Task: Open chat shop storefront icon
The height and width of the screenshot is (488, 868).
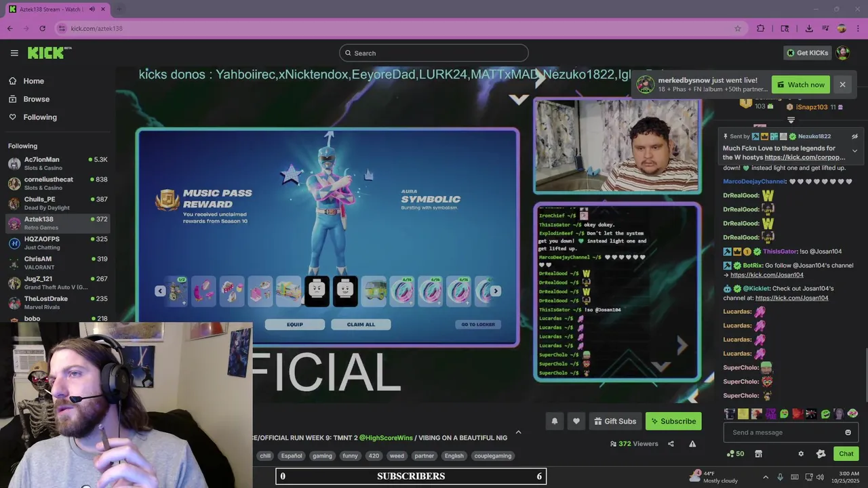Action: (x=758, y=454)
